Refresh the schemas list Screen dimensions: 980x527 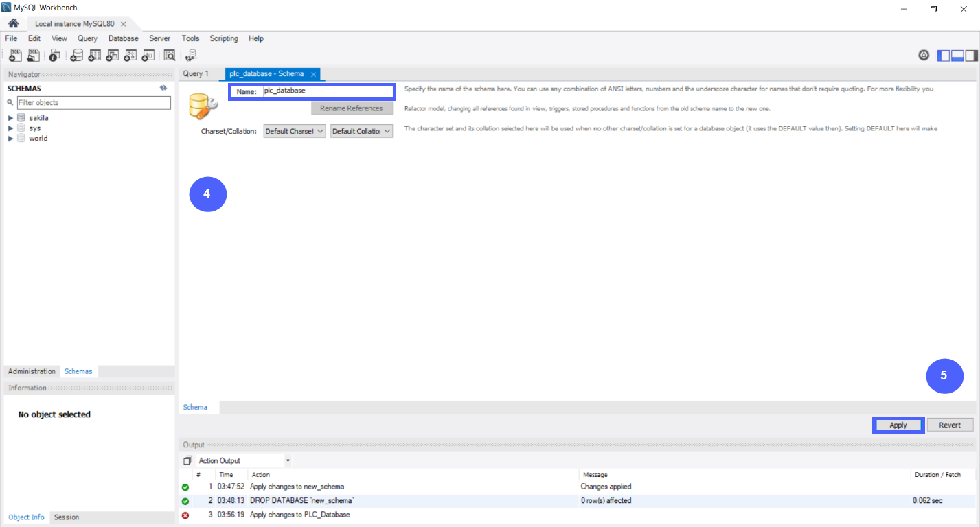(x=163, y=88)
